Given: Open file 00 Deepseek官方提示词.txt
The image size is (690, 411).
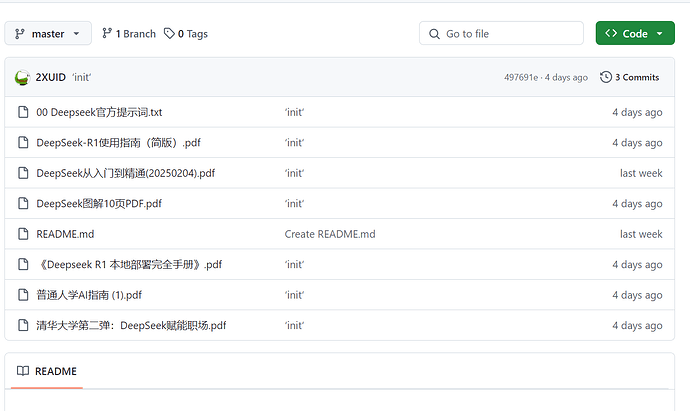Looking at the screenshot, I should click(x=99, y=112).
